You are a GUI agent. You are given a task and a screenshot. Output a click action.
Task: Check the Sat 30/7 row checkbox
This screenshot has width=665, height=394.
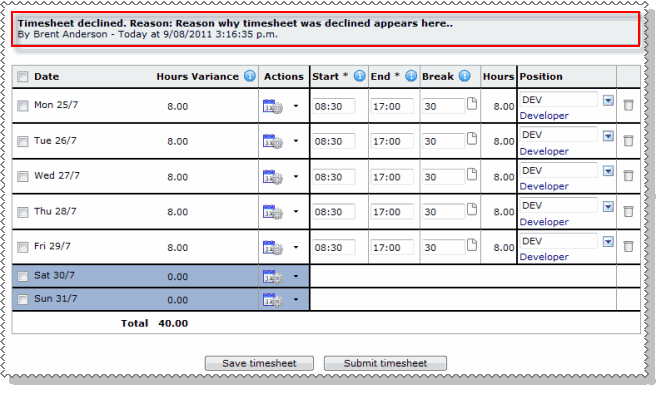coord(22,277)
